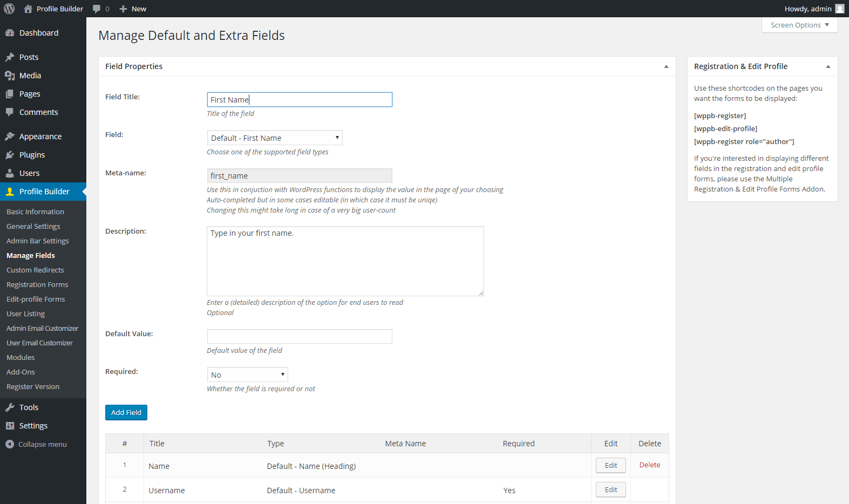Click the Field Title input
Viewport: 849px width, 504px height.
300,100
